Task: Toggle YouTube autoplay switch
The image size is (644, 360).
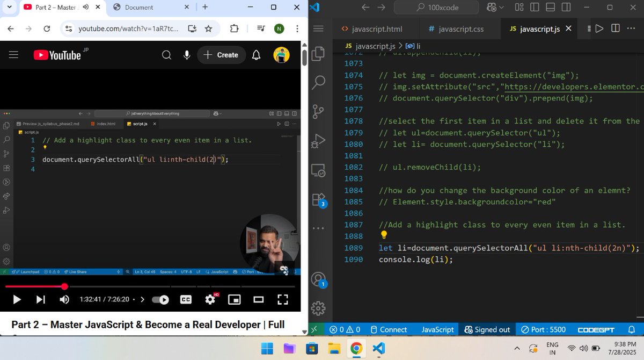Action: pos(160,299)
